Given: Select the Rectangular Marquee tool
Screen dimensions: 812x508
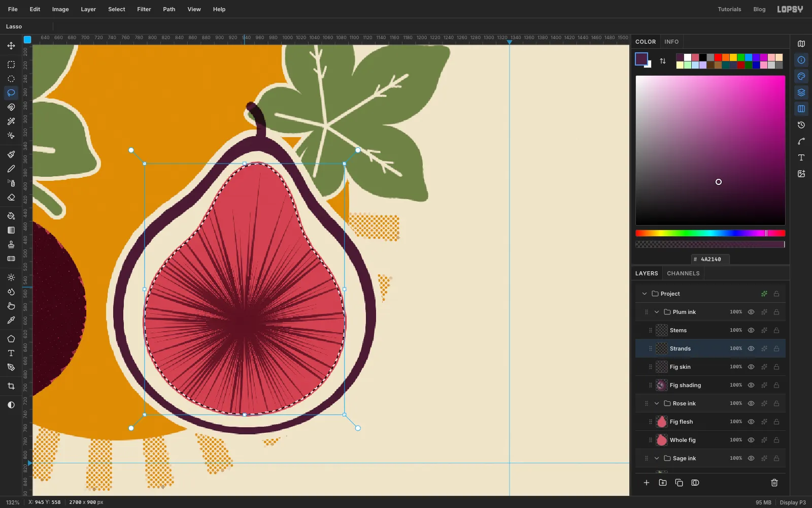Looking at the screenshot, I should 11,65.
